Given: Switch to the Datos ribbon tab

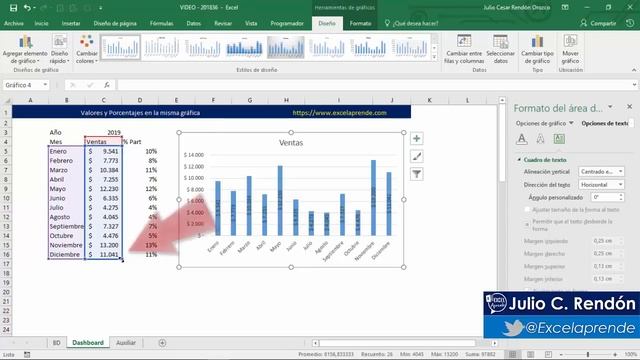Looking at the screenshot, I should tap(193, 23).
